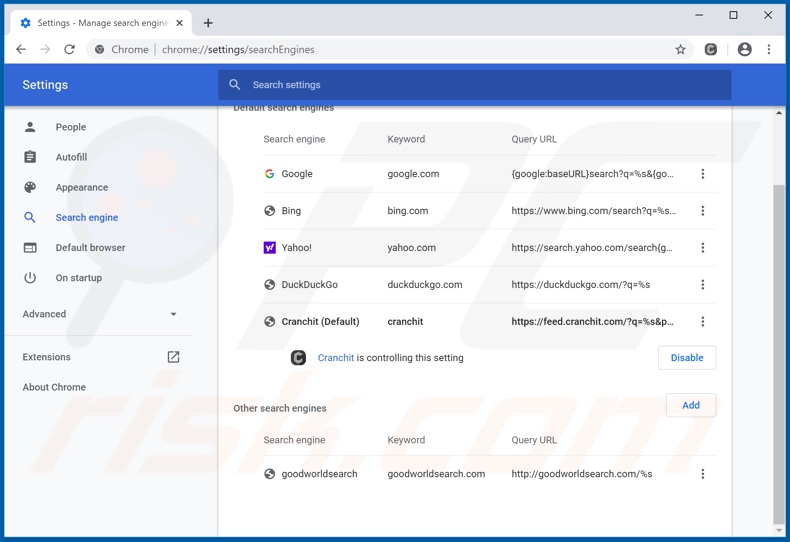790x542 pixels.
Task: Click the page scrollbar thumb
Action: [779, 355]
